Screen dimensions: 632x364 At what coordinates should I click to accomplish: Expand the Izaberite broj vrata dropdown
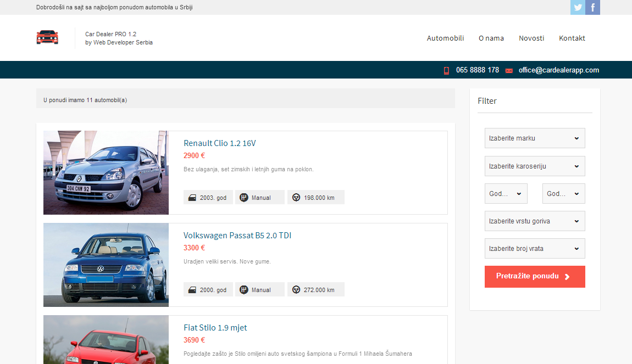(x=535, y=249)
